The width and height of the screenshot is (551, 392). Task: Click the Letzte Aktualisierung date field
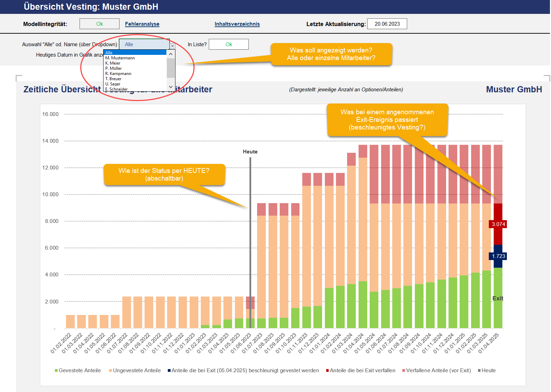tap(387, 24)
